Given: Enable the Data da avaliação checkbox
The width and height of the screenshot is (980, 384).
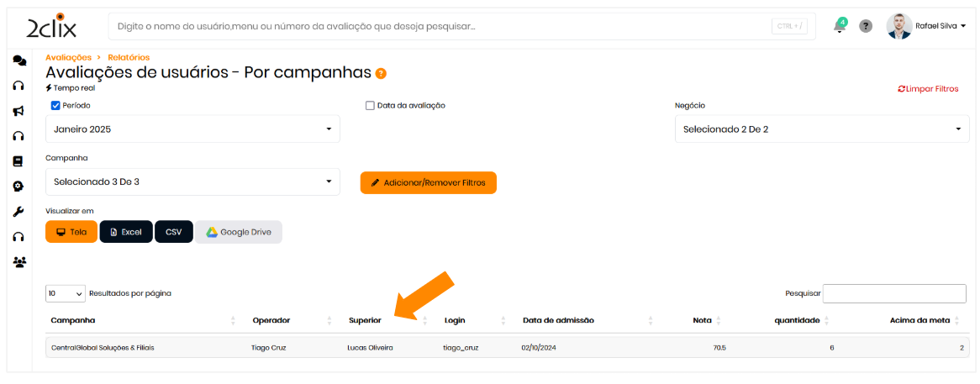Looking at the screenshot, I should (370, 106).
